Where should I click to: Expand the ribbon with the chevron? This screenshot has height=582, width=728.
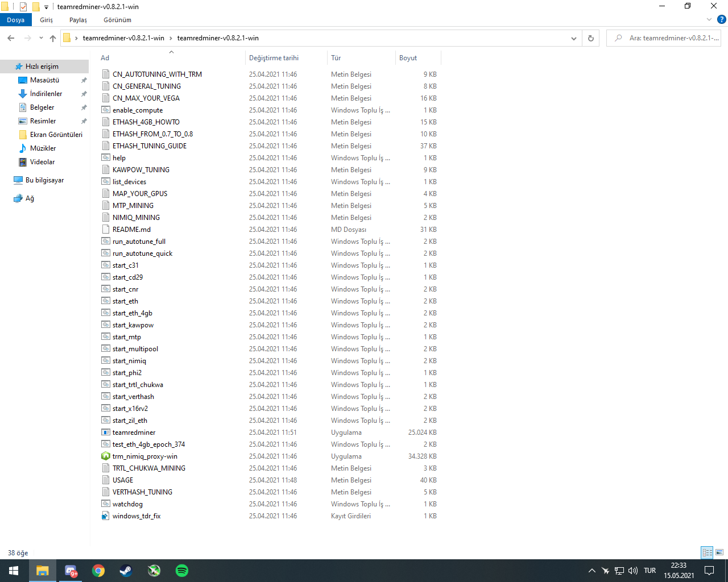click(x=709, y=19)
